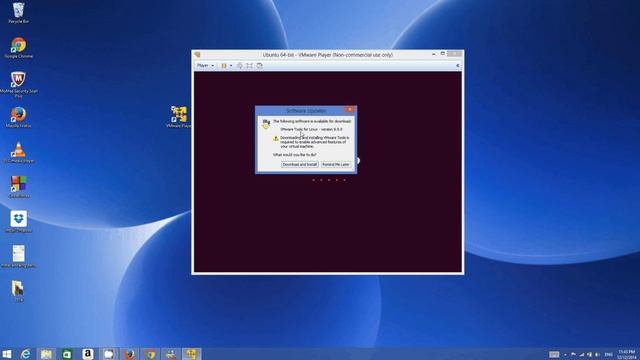Click Send Ctrl+Alt+Del toolbar icon
Screen dimensions: 640x360
tap(240, 66)
